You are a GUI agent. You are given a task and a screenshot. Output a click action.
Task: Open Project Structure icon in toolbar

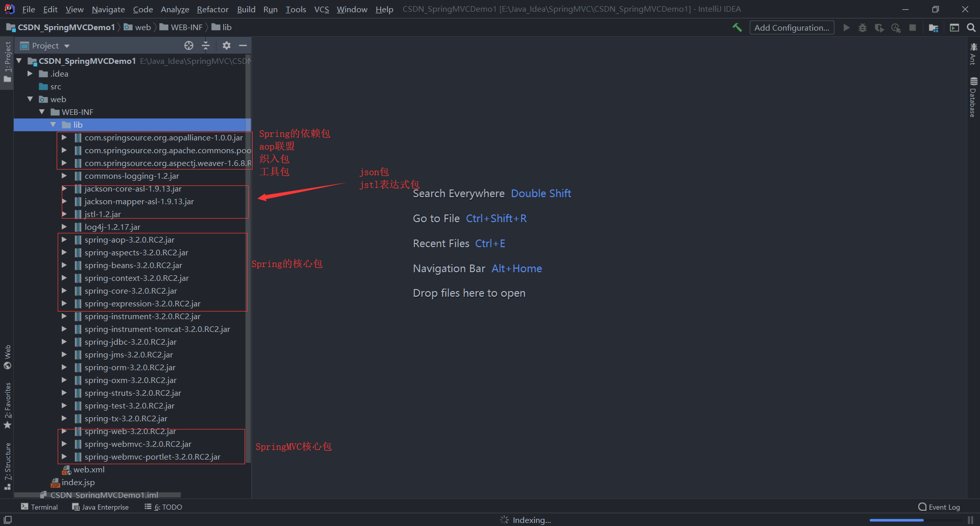[x=934, y=28]
